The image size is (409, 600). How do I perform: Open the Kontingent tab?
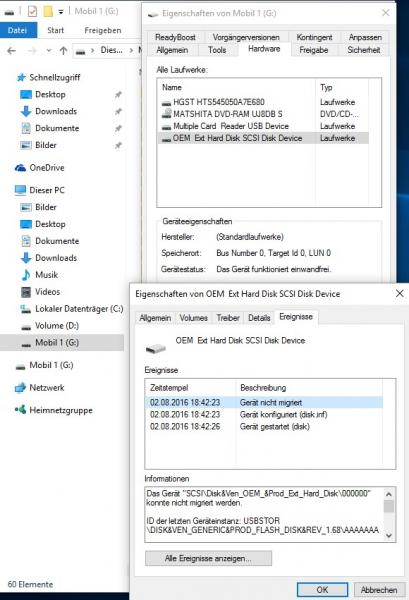[314, 37]
